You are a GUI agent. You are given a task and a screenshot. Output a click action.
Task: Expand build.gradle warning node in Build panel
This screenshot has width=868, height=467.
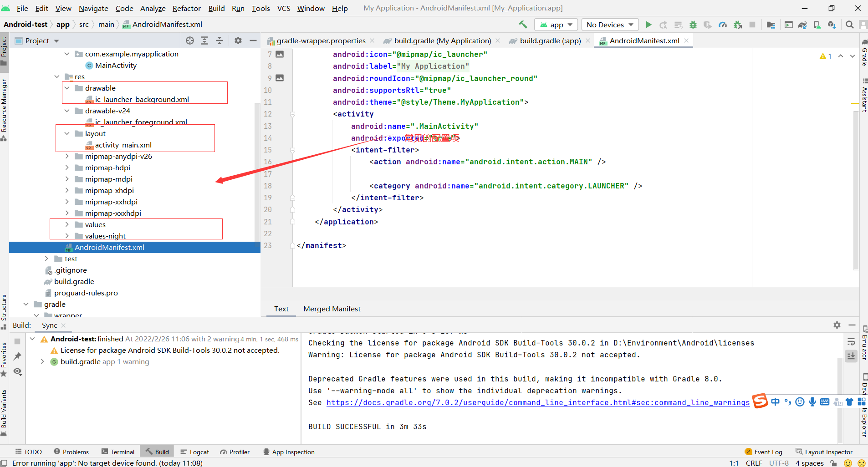click(42, 361)
